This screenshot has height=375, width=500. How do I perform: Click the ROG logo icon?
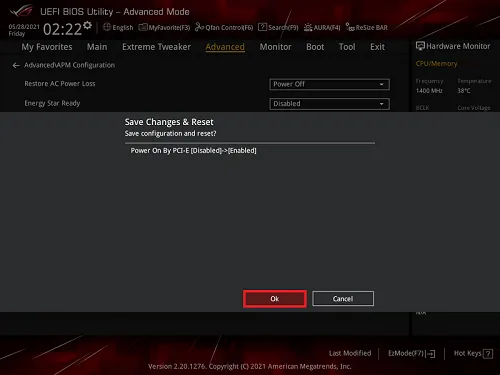[21, 11]
